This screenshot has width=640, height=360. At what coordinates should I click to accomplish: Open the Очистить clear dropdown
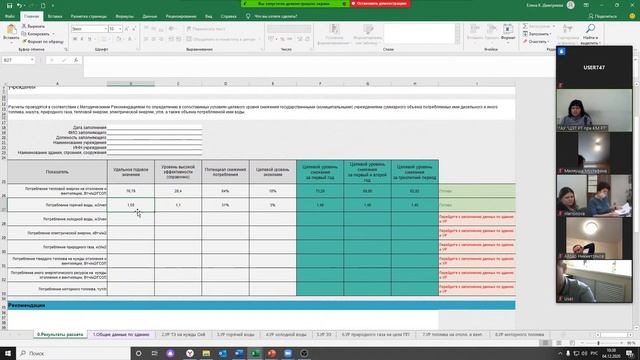536,41
